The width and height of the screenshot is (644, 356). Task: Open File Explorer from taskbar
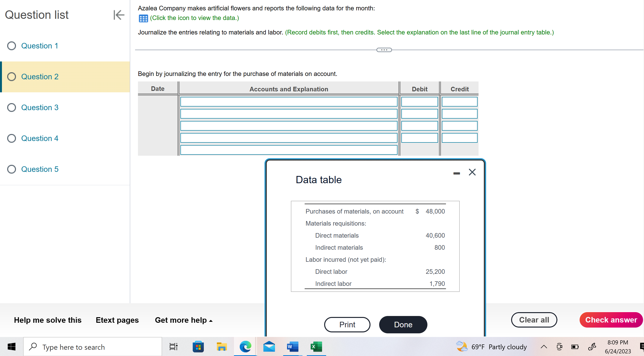[x=221, y=347]
